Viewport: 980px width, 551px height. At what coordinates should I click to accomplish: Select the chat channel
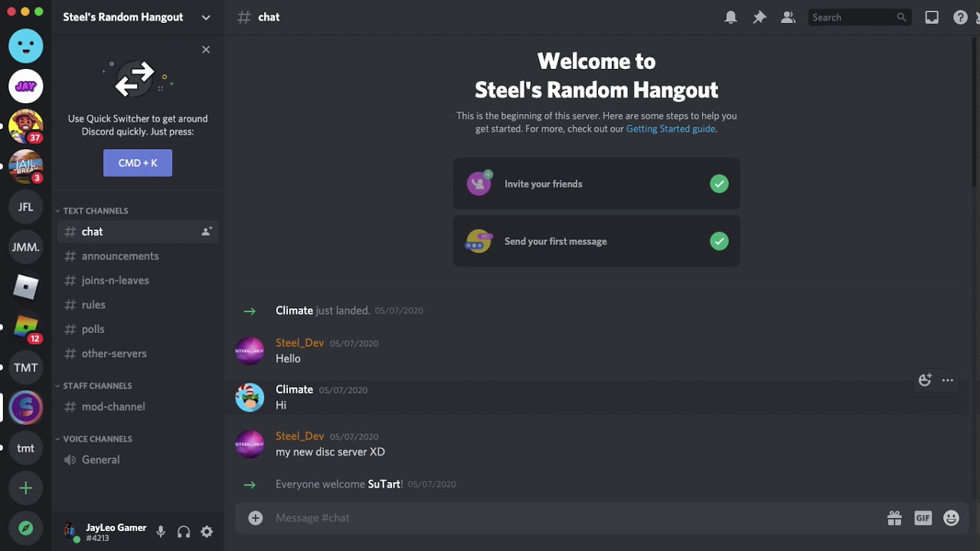click(x=138, y=231)
